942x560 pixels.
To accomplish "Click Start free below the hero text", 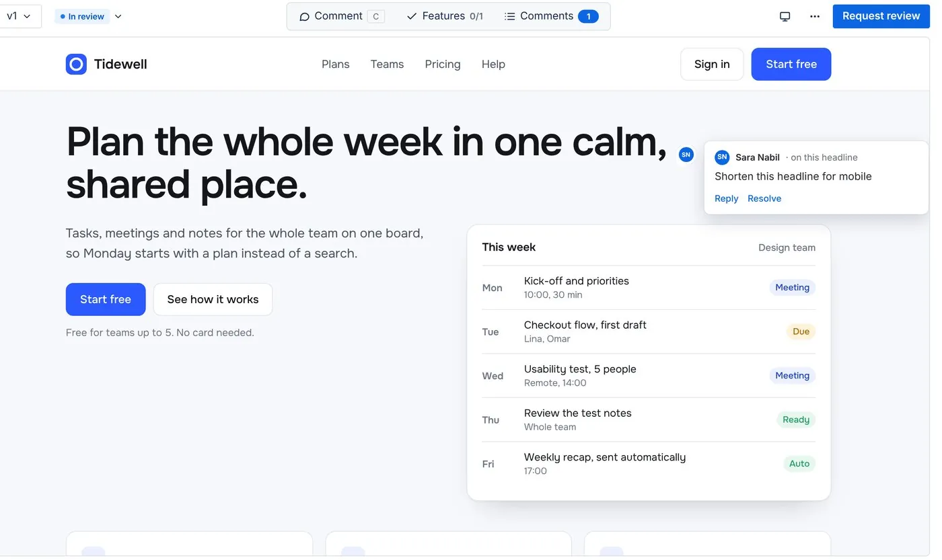I will pyautogui.click(x=106, y=299).
